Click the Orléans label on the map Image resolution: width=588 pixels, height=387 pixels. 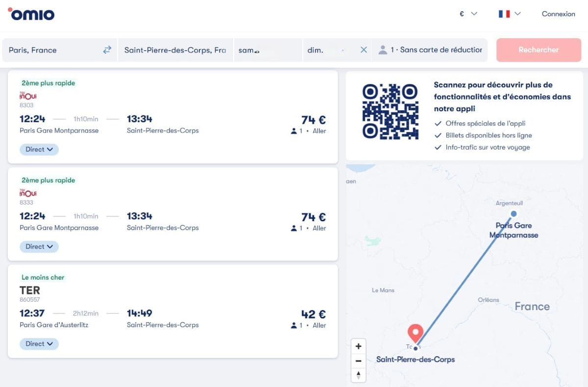[x=489, y=300]
